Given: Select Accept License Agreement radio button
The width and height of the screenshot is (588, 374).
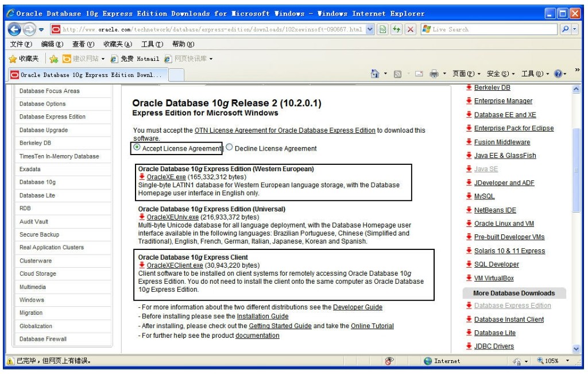Looking at the screenshot, I should pos(137,148).
